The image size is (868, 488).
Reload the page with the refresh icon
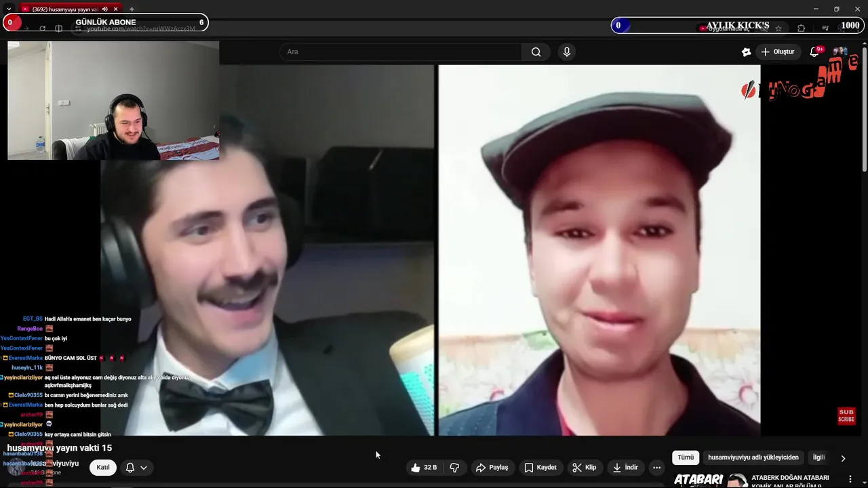point(42,28)
